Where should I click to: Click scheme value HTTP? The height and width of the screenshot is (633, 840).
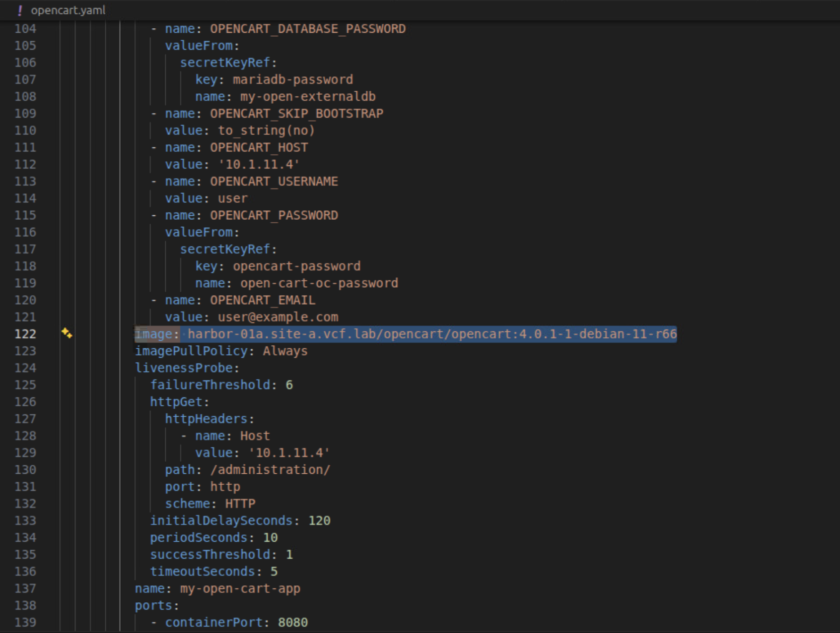click(x=240, y=504)
